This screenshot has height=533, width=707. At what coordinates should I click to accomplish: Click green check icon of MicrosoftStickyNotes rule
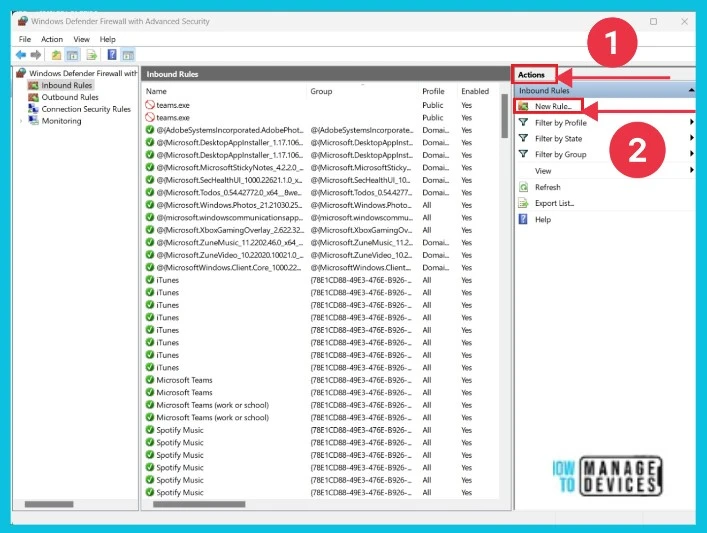pos(150,167)
